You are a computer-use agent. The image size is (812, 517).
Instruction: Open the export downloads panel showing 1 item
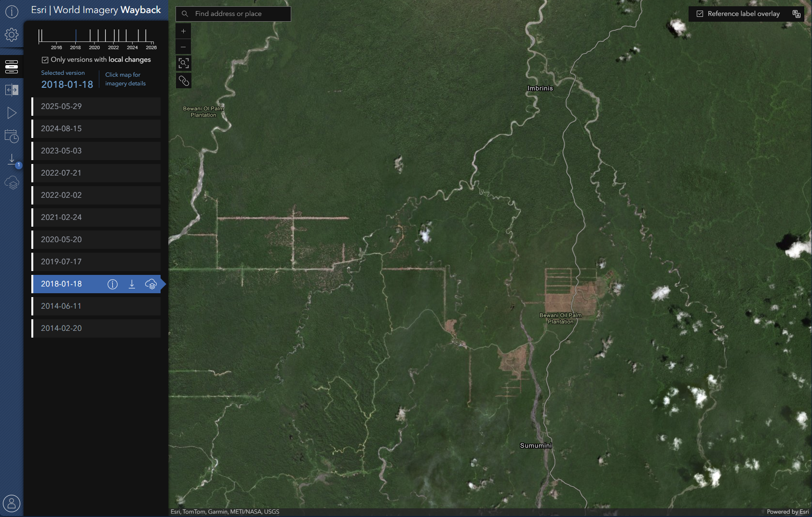click(x=12, y=159)
